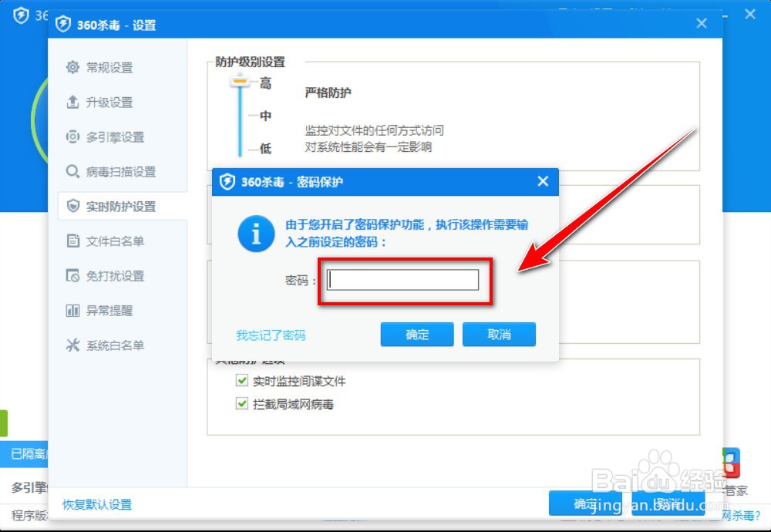This screenshot has width=771, height=532.
Task: Click the 异常提醒 chart icon
Action: point(72,310)
